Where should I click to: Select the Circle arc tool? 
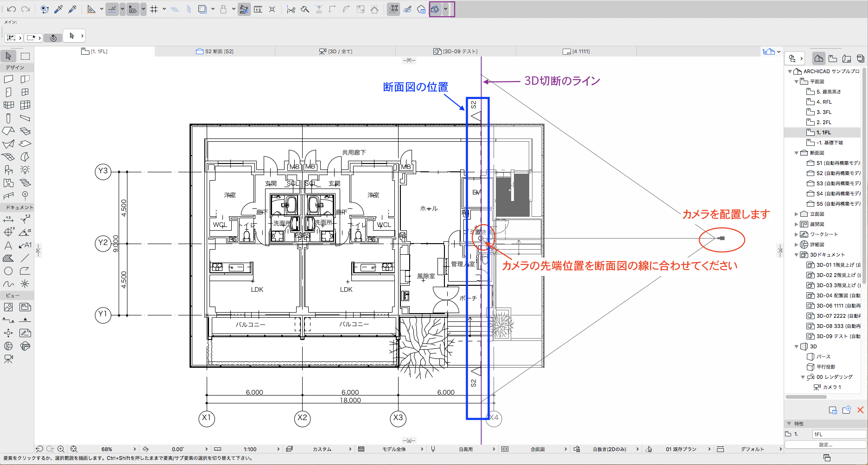[8, 271]
